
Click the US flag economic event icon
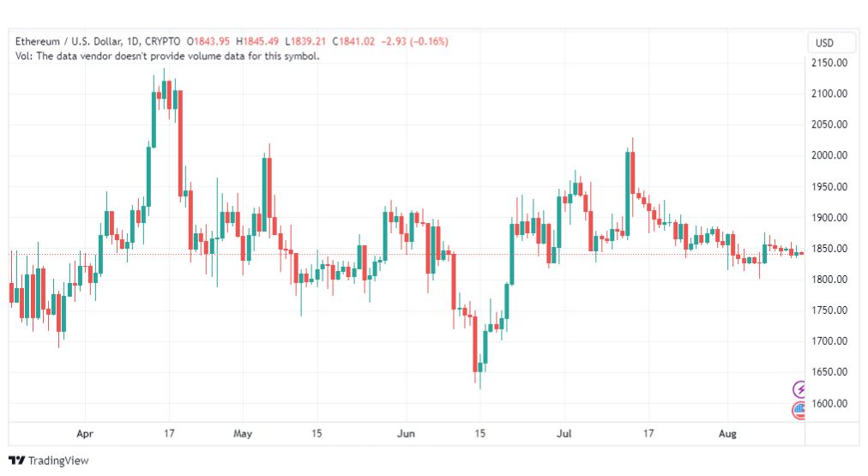pyautogui.click(x=799, y=410)
